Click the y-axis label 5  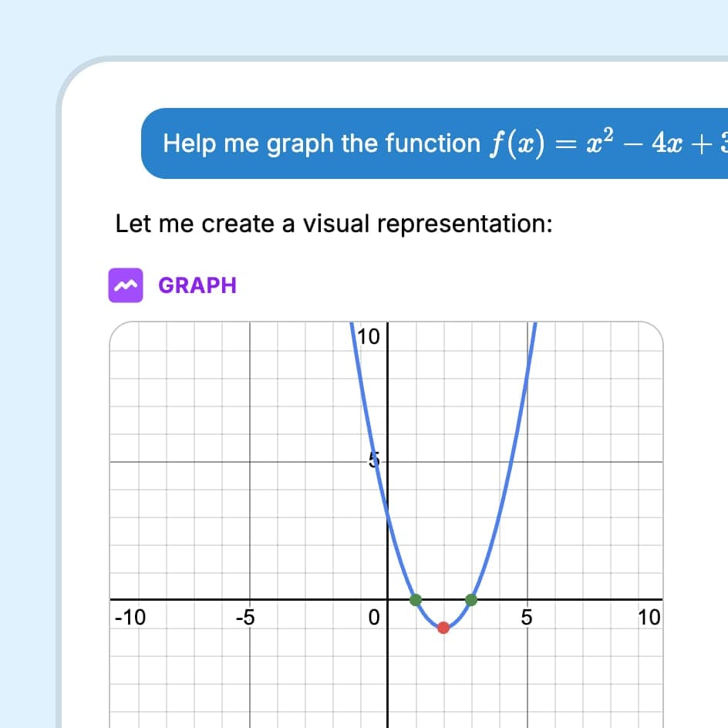tap(374, 462)
